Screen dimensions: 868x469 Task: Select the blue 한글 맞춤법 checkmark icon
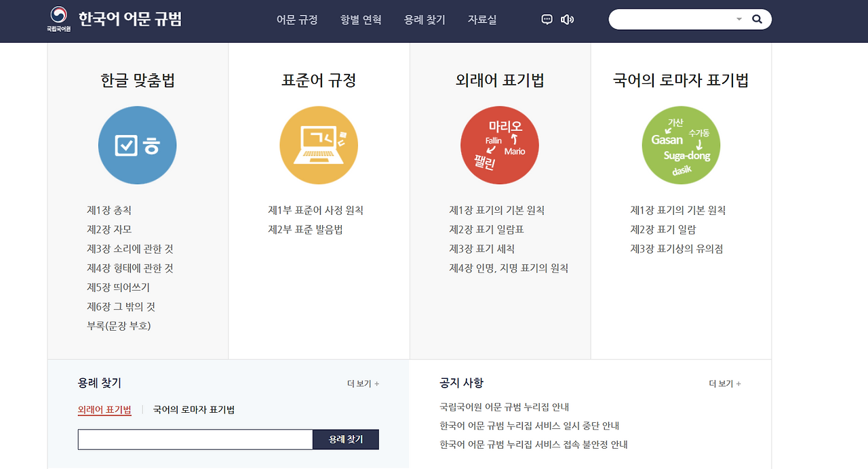(x=137, y=145)
